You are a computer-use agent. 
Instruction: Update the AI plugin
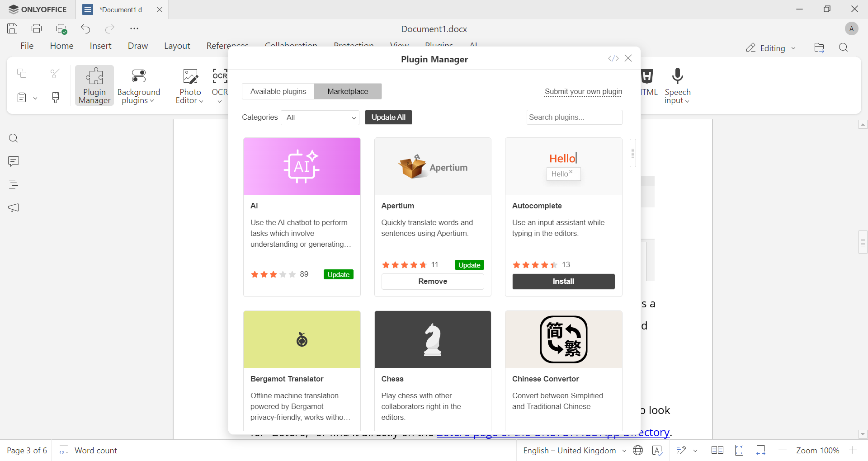(339, 274)
